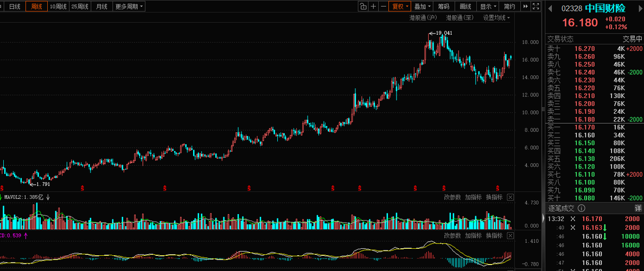Viewport: 644px width, 271px height.
Task: Click the 19.041 high price marker
Action: (x=441, y=33)
